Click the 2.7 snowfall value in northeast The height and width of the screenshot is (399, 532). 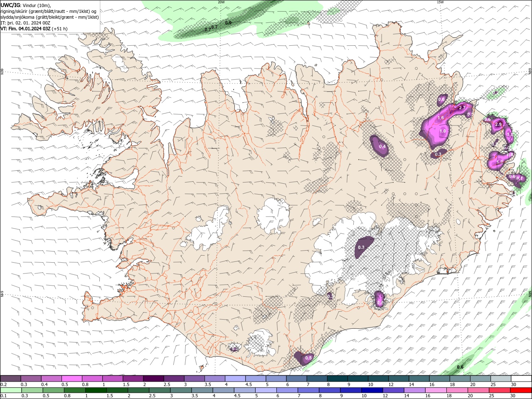462,108
